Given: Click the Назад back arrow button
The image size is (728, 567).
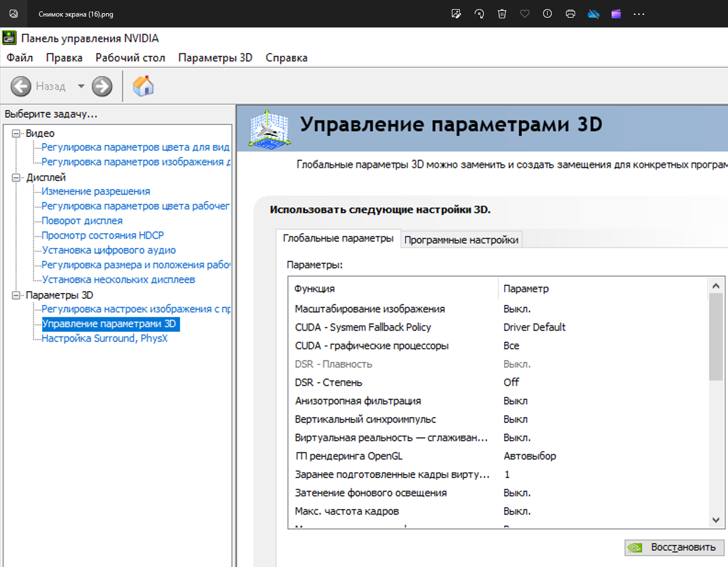Looking at the screenshot, I should 21,86.
